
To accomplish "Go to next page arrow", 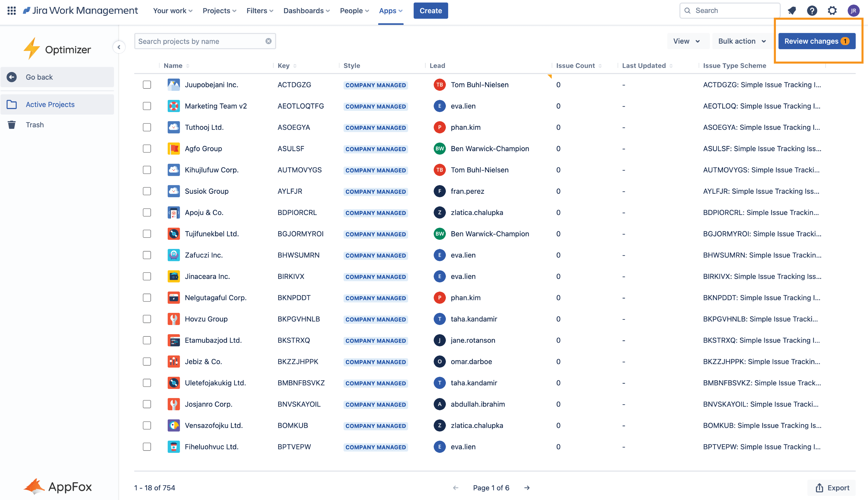I will click(527, 488).
